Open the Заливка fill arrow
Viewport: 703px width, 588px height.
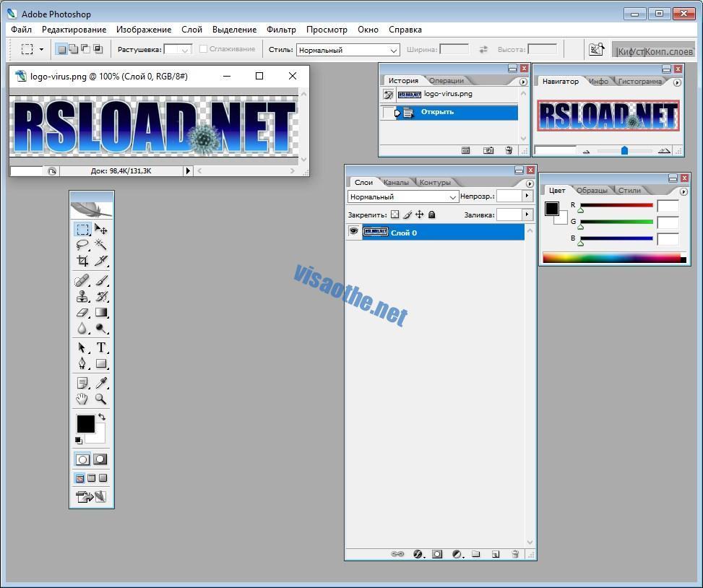point(527,215)
